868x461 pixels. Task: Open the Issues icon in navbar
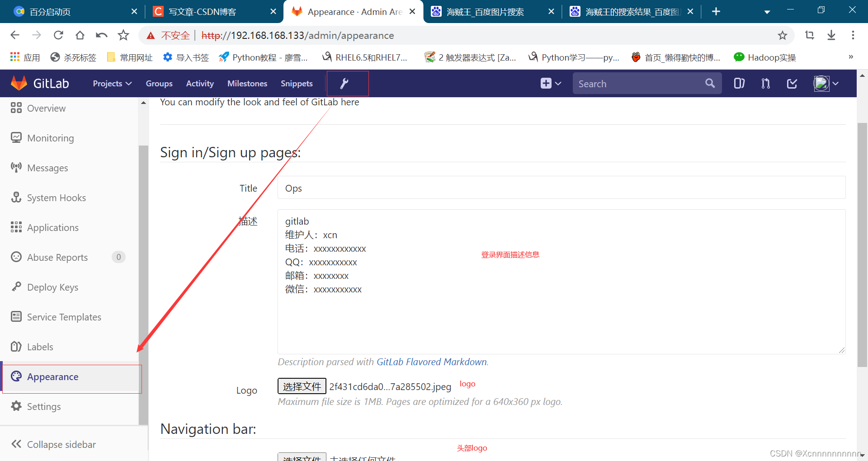(x=739, y=84)
